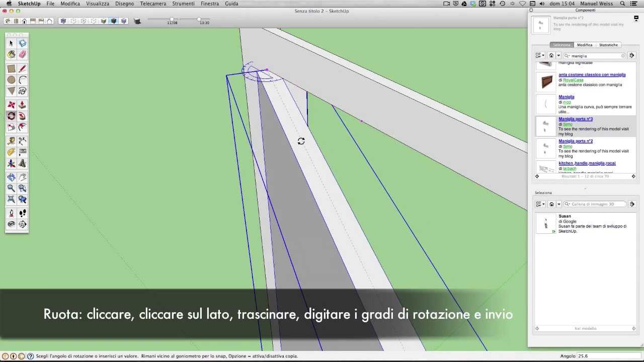644x362 pixels.
Task: Choose the Axes tool
Action: pos(11,163)
